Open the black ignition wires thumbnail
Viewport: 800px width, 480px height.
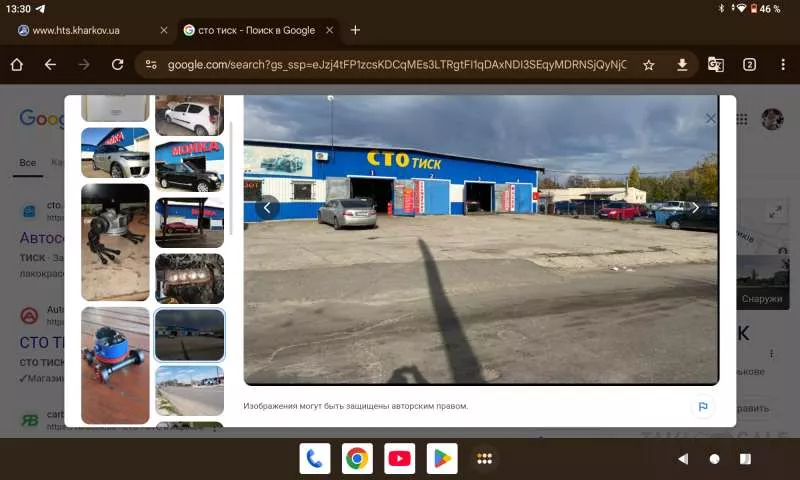[x=115, y=241]
